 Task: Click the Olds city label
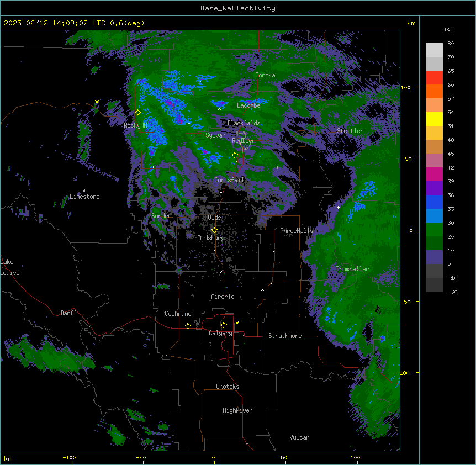214,218
